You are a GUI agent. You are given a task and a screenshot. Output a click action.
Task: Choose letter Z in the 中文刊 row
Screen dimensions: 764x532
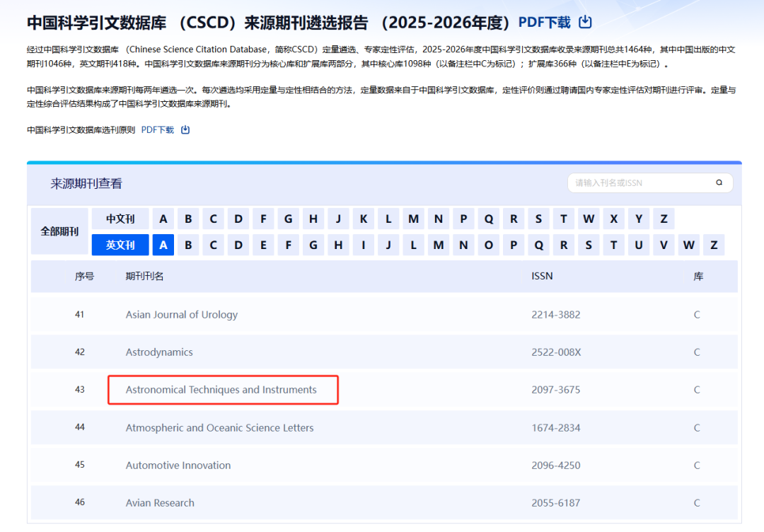tap(664, 219)
